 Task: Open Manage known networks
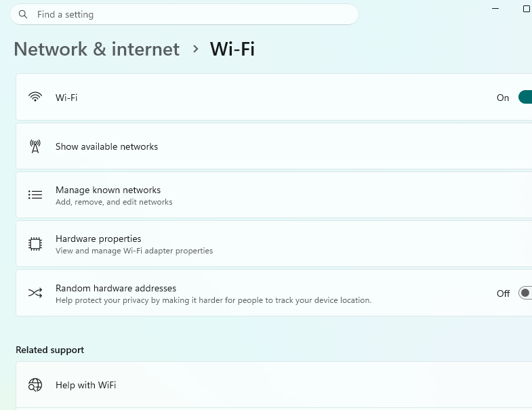pos(274,195)
